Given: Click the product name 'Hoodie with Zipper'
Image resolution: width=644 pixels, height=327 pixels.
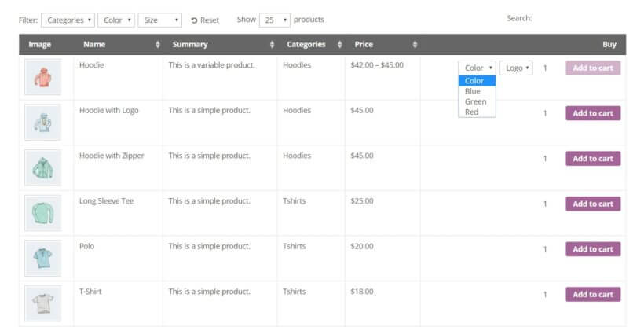Looking at the screenshot, I should [x=112, y=156].
